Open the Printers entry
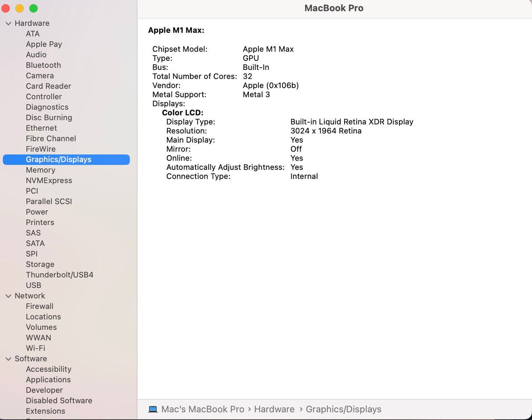This screenshot has width=532, height=420. (x=40, y=223)
